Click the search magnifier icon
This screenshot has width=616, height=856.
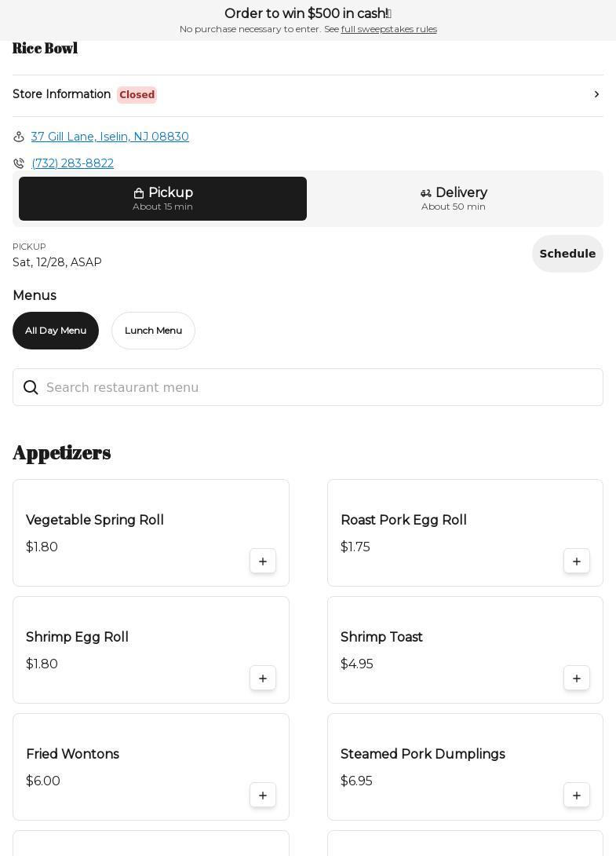click(x=31, y=387)
